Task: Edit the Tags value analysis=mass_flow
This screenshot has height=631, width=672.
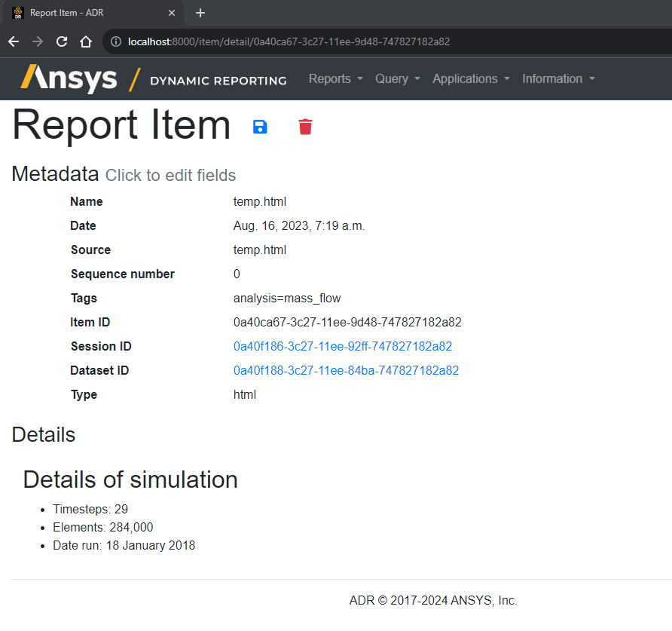Action: 287,298
